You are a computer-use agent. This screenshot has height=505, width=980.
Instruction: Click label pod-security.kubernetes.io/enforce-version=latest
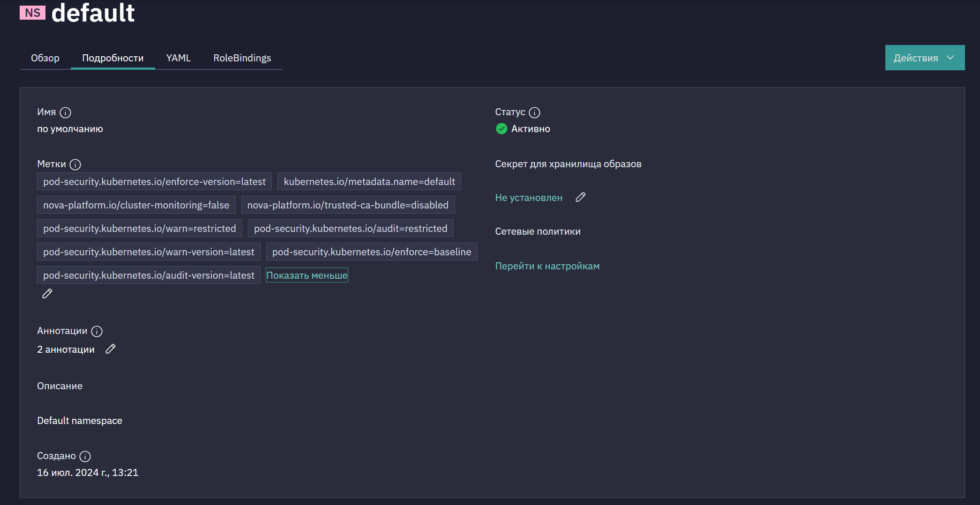click(x=154, y=182)
